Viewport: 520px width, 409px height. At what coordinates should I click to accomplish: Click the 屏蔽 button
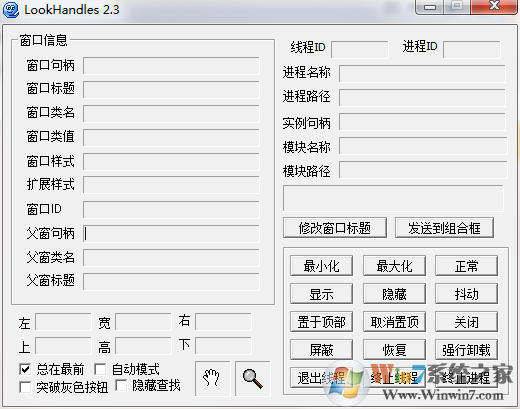(321, 350)
